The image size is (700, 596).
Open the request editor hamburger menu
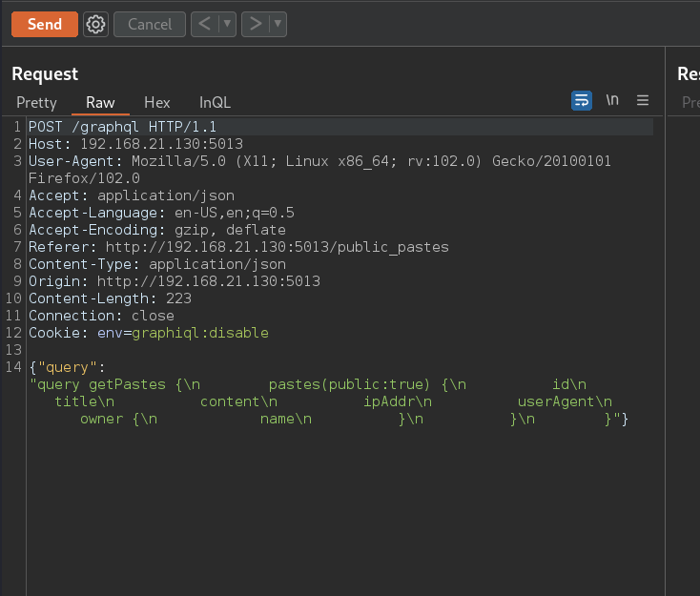point(643,100)
